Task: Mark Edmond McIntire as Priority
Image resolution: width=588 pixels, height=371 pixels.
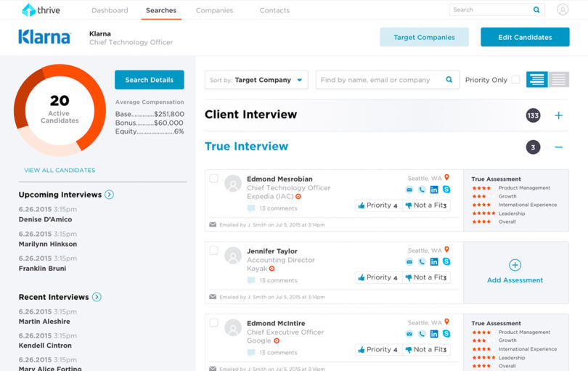Action: (378, 349)
